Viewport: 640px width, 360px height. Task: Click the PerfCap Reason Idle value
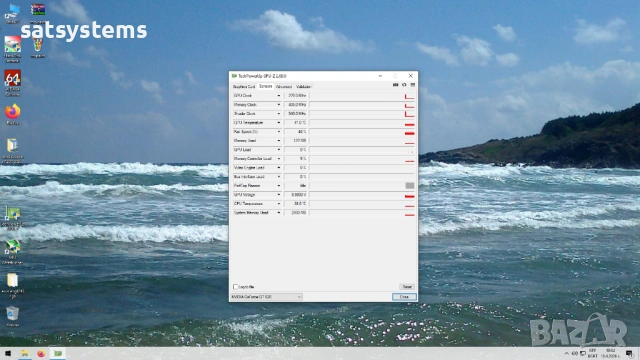[x=296, y=186]
